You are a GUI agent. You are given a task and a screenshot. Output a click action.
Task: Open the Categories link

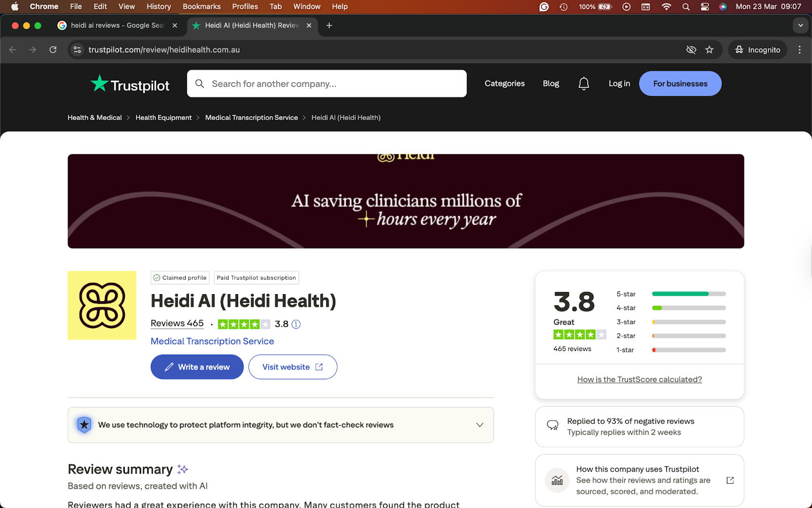tap(504, 83)
